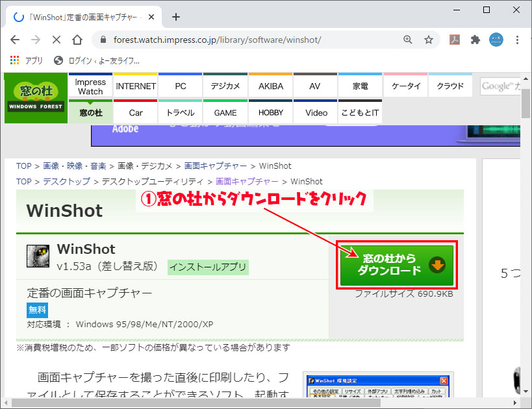The width and height of the screenshot is (532, 409).
Task: Open the ログイン よー友ライフ bookmark
Action: pos(97,61)
